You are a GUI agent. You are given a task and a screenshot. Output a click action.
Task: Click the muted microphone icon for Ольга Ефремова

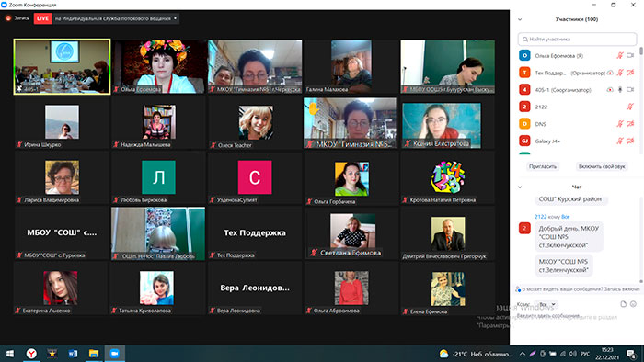click(620, 55)
